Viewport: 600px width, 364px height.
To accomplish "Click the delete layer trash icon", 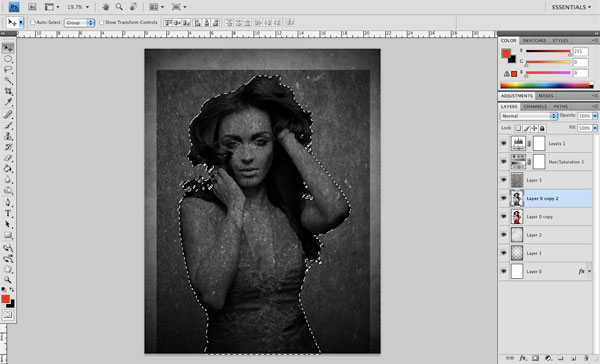I will (586, 358).
